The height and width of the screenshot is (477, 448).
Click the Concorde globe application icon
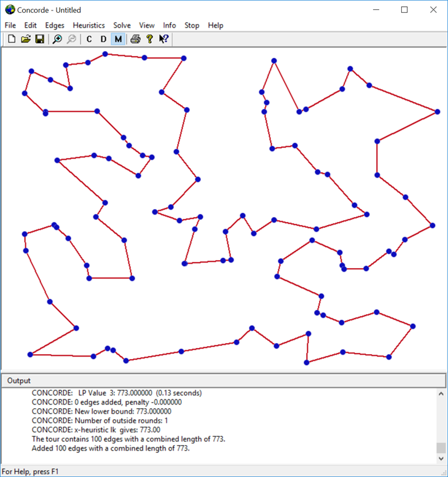(x=10, y=10)
